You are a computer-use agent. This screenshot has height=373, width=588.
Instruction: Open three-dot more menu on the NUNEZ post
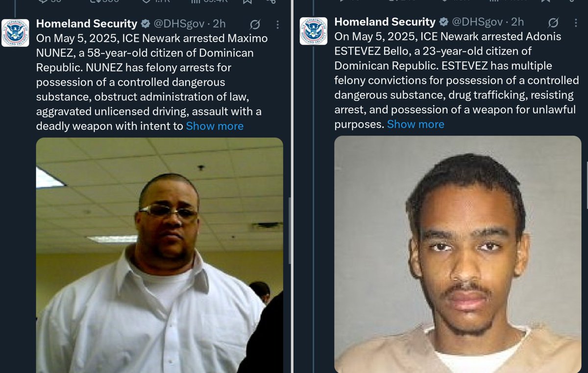[277, 24]
